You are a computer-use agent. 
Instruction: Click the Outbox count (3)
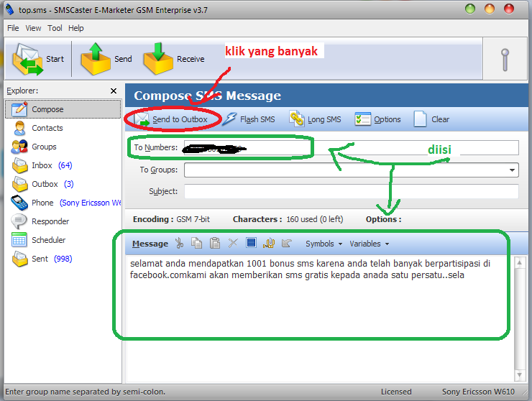(69, 184)
